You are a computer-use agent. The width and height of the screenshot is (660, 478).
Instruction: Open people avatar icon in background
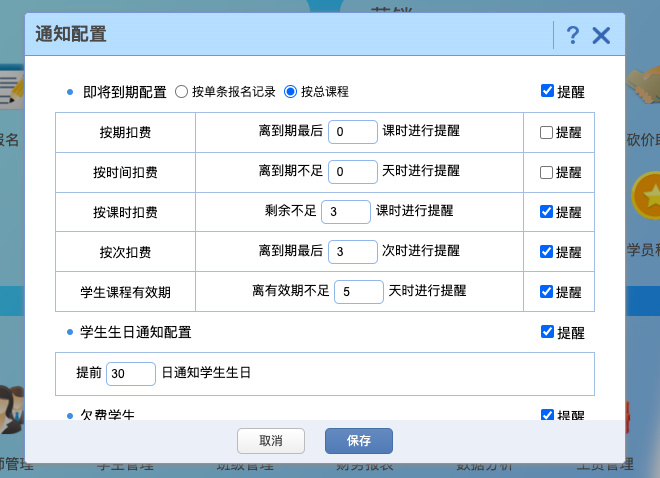click(12, 409)
